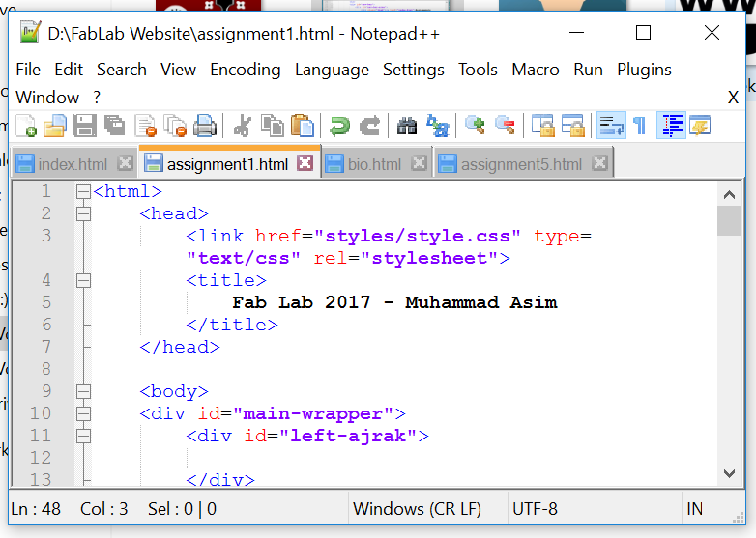The height and width of the screenshot is (538, 756).
Task: Save the current file with the floppy icon
Action: click(x=85, y=127)
